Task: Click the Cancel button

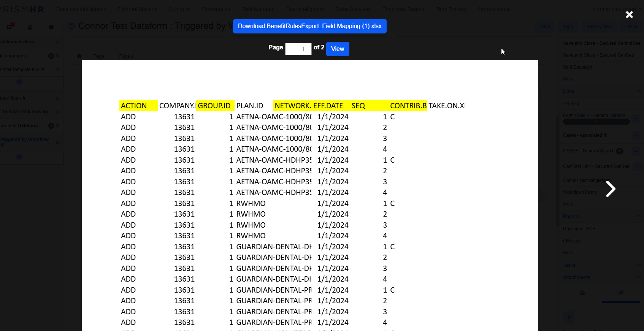Action: click(x=631, y=27)
